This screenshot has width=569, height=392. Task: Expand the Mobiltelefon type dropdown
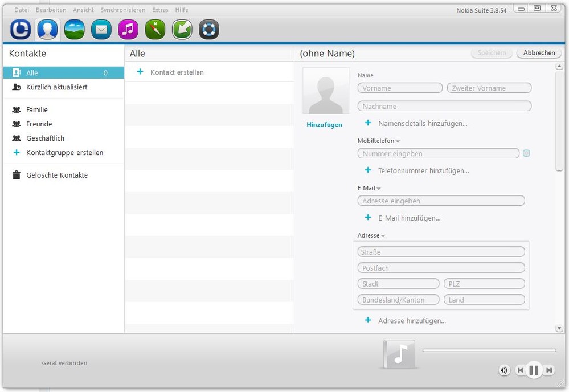(398, 141)
